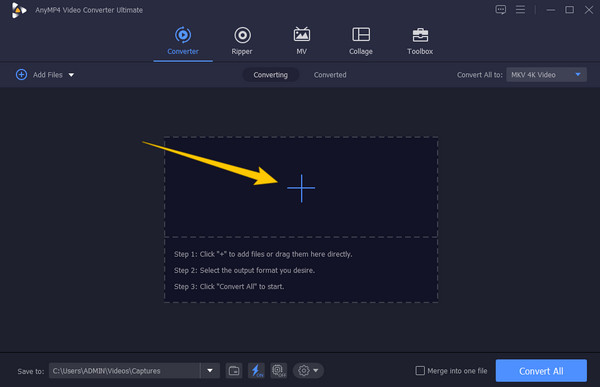
Task: Expand the Save to path dropdown arrow
Action: pyautogui.click(x=210, y=371)
